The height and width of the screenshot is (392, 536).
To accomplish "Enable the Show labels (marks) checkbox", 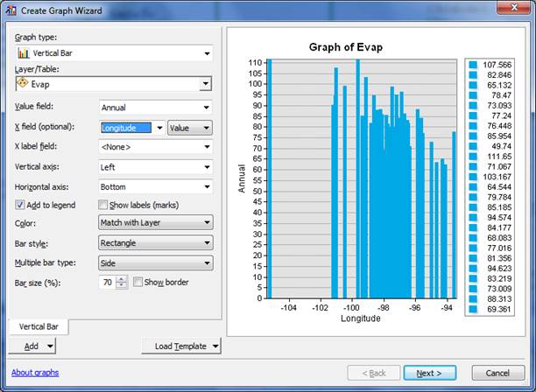I will (x=104, y=205).
